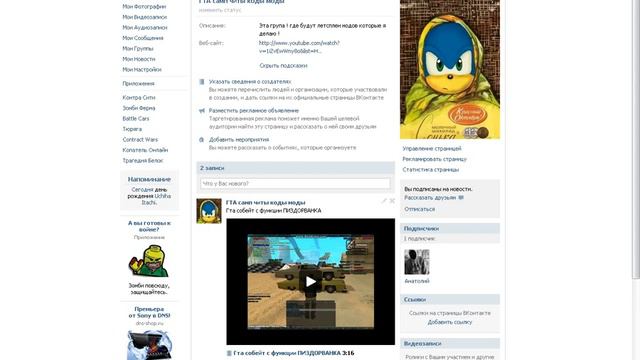Image resolution: width=640 pixels, height=360 pixels.
Task: Click 'Разместить рекламное объявление'
Action: tap(254, 111)
